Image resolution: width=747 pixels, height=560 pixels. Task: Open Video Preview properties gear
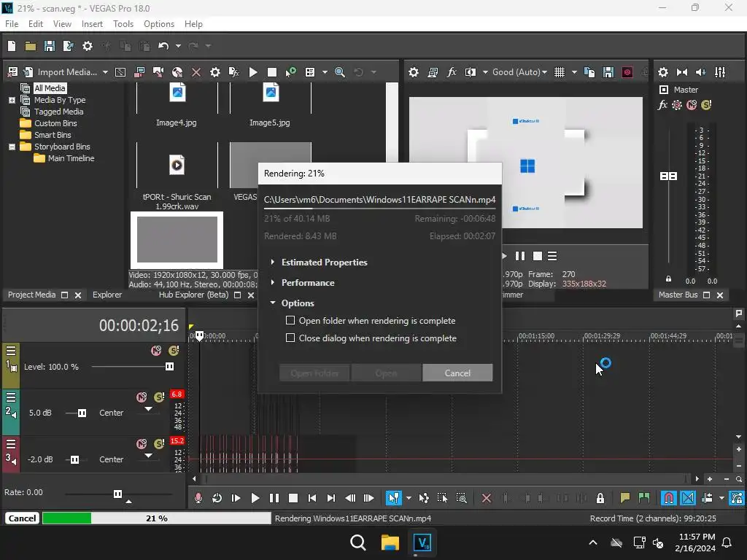tap(414, 72)
